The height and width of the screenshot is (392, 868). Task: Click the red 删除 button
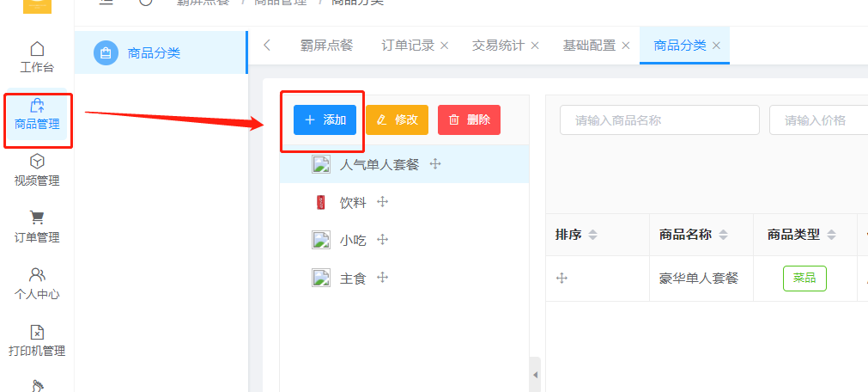(x=469, y=119)
